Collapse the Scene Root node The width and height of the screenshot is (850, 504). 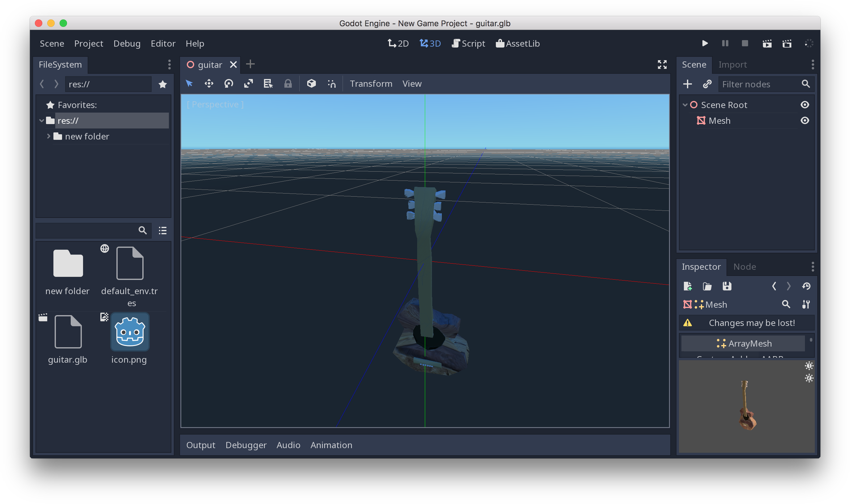(x=685, y=105)
